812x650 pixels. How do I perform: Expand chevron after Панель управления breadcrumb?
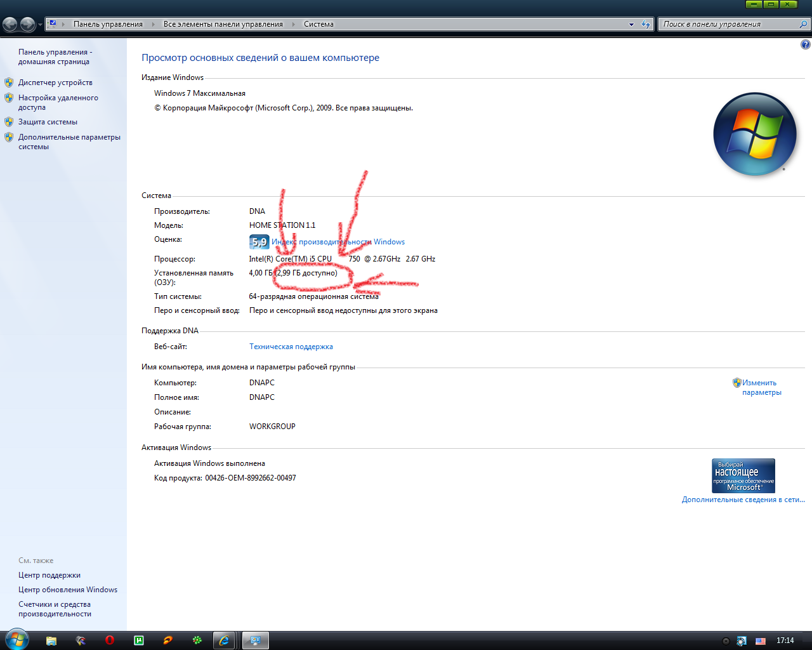[x=153, y=24]
